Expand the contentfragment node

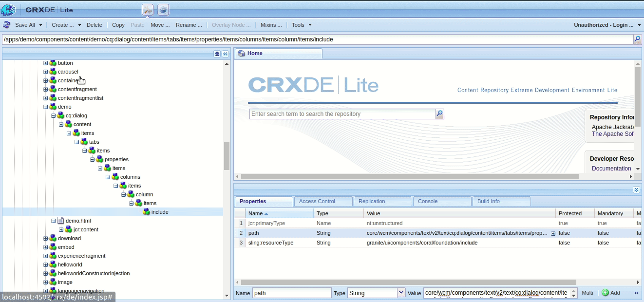(x=46, y=89)
